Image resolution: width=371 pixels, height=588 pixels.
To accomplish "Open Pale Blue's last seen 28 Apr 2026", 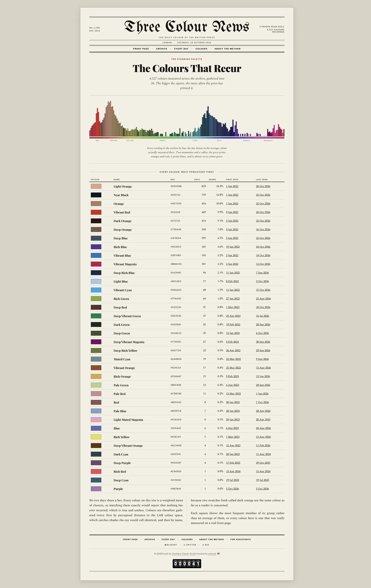I will click(263, 411).
